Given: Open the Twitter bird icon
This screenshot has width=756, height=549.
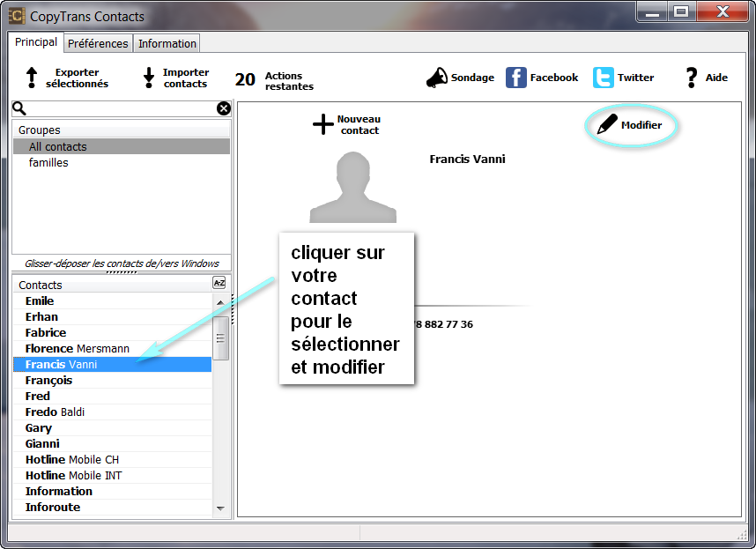Looking at the screenshot, I should click(x=604, y=78).
